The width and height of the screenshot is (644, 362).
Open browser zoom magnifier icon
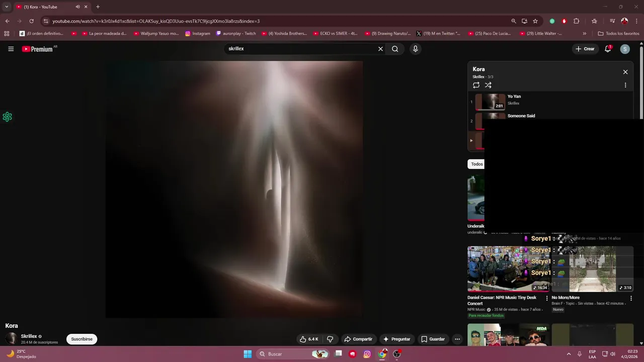tap(513, 21)
